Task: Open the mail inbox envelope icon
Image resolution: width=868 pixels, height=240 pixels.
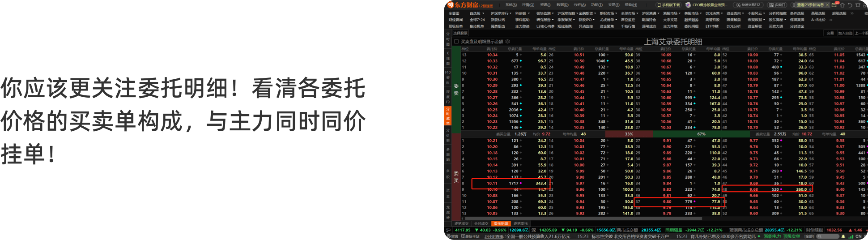Action: click(834, 5)
